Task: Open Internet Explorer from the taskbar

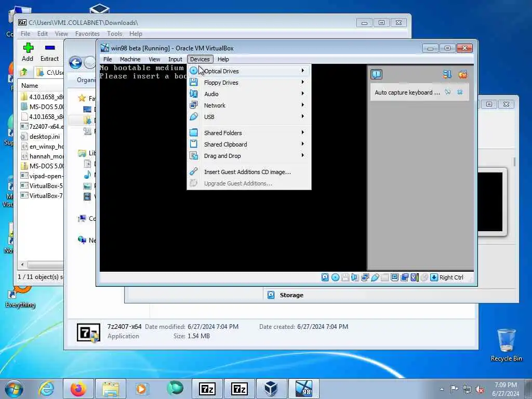Action: (x=46, y=389)
